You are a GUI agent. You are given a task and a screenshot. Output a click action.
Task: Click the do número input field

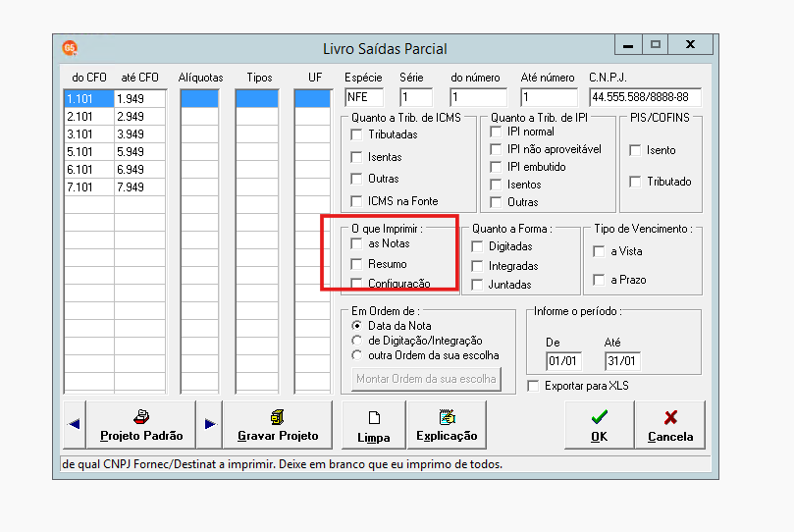(479, 97)
